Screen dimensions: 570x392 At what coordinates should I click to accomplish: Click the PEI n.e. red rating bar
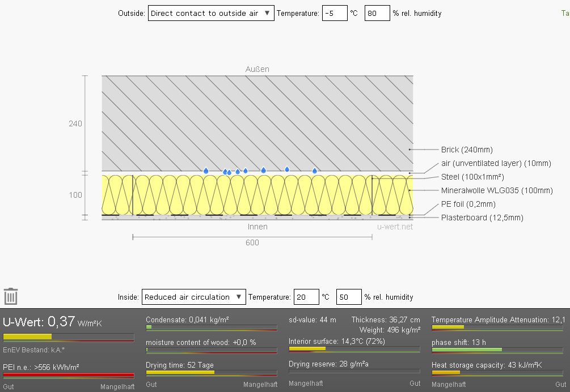(x=69, y=375)
